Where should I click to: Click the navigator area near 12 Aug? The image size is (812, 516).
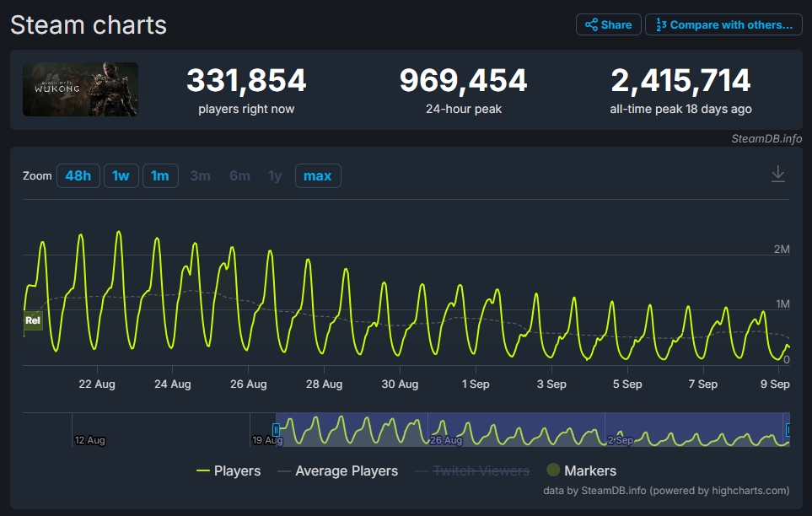(89, 430)
